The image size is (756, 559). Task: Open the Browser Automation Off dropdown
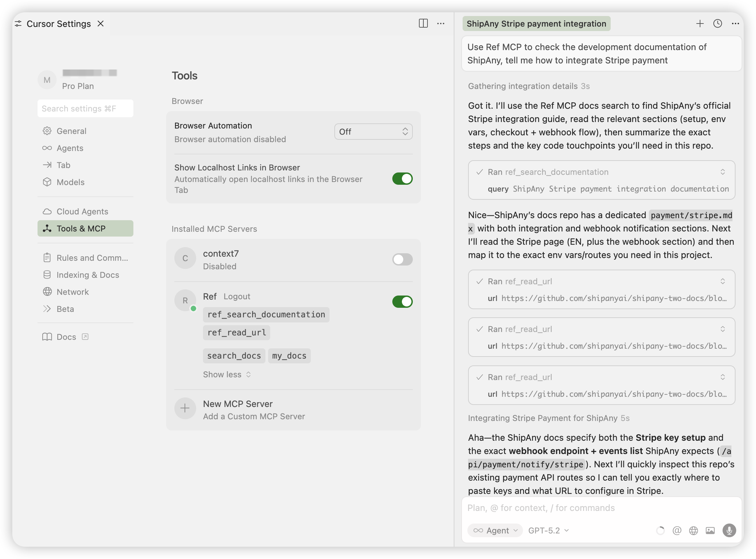[x=373, y=132]
